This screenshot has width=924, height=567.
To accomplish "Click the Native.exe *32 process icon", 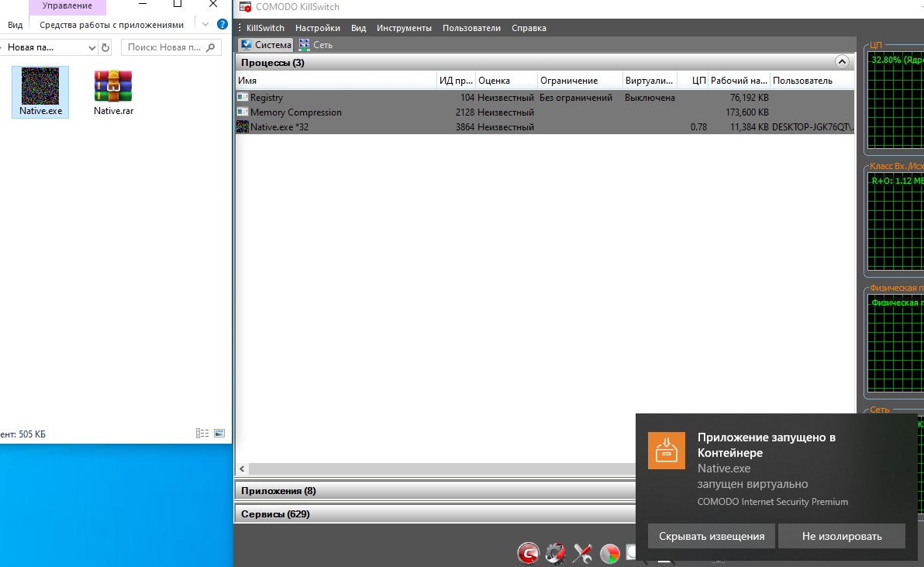I will click(x=242, y=126).
